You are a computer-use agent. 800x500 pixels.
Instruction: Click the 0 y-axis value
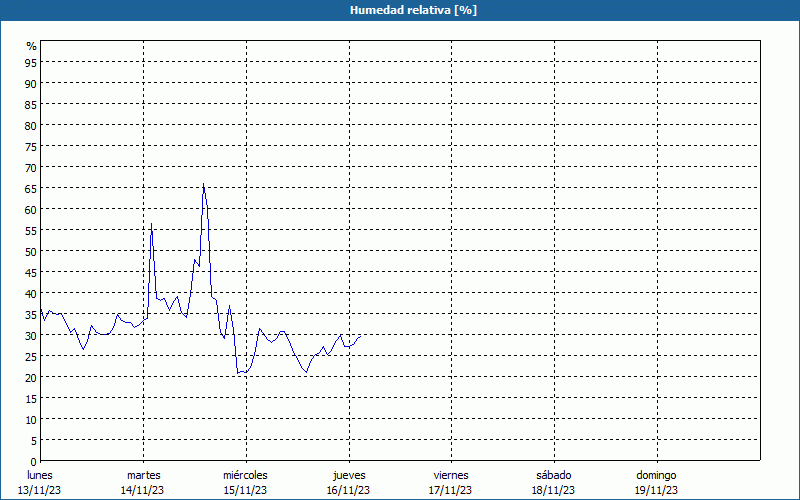(34, 462)
